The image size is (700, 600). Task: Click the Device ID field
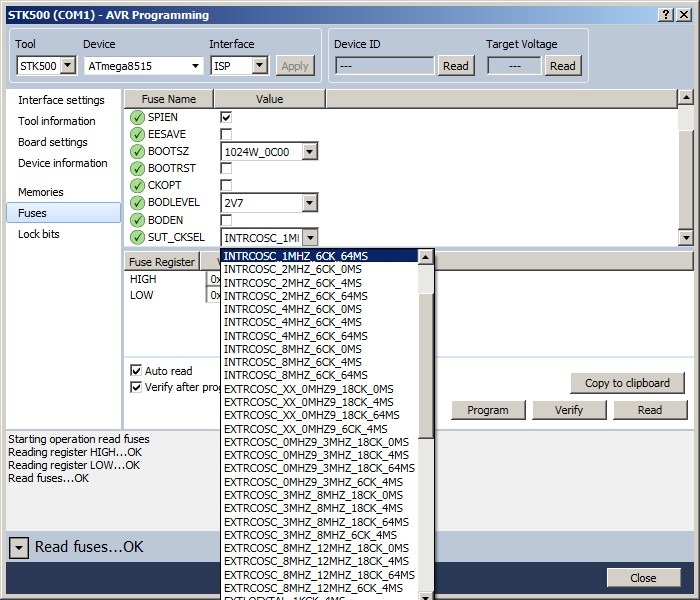pyautogui.click(x=384, y=66)
